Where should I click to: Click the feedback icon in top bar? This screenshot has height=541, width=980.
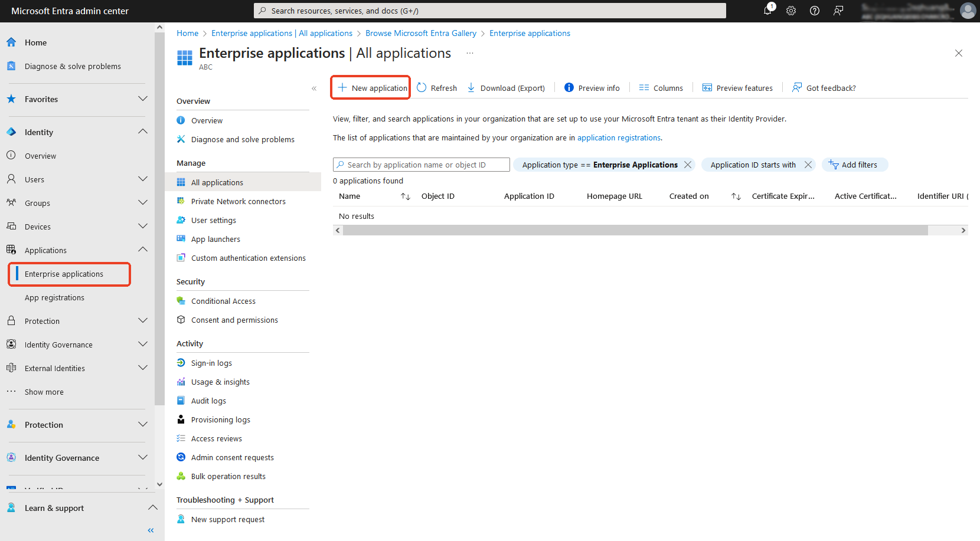(x=838, y=11)
